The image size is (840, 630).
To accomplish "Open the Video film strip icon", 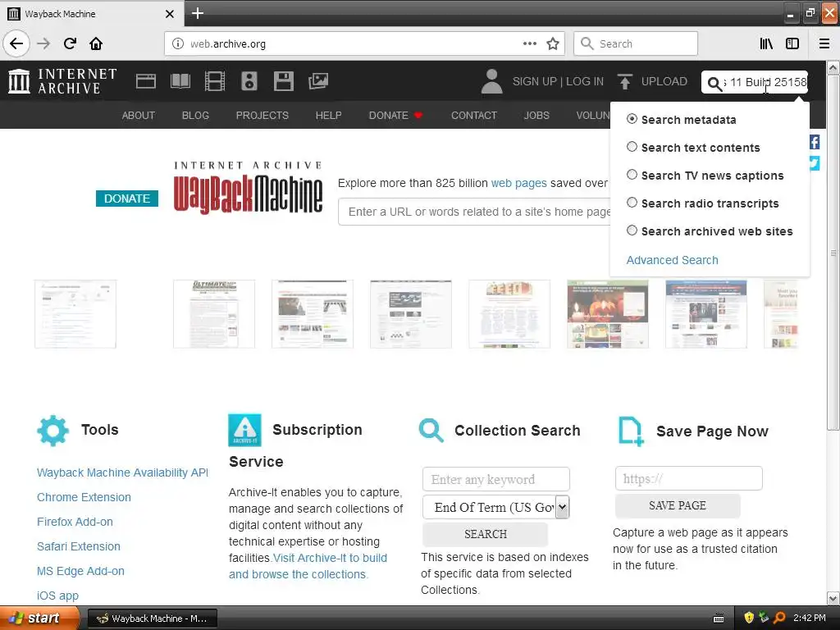I will [215, 81].
